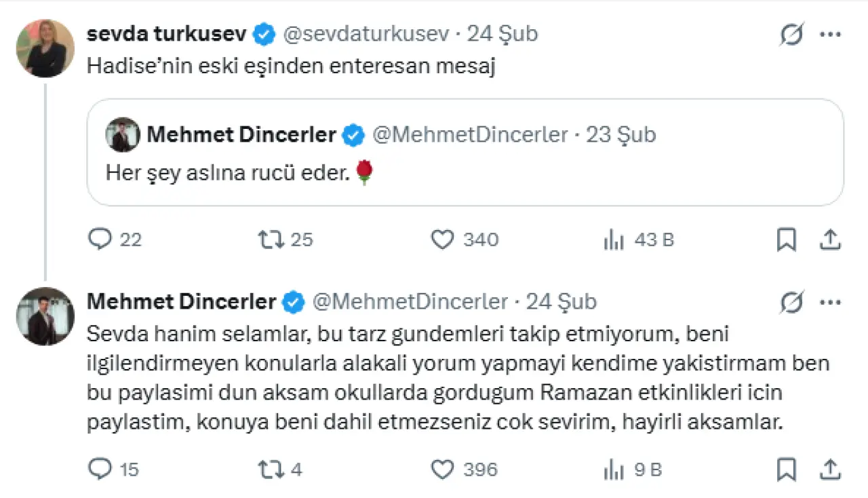The width and height of the screenshot is (868, 498).
Task: Reply to sevda turkusev's tweet
Action: (100, 240)
